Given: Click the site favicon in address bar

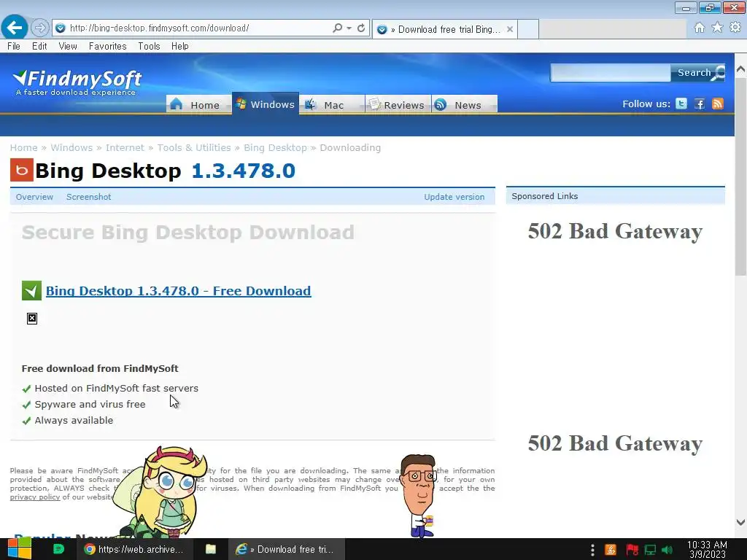Looking at the screenshot, I should click(x=61, y=28).
